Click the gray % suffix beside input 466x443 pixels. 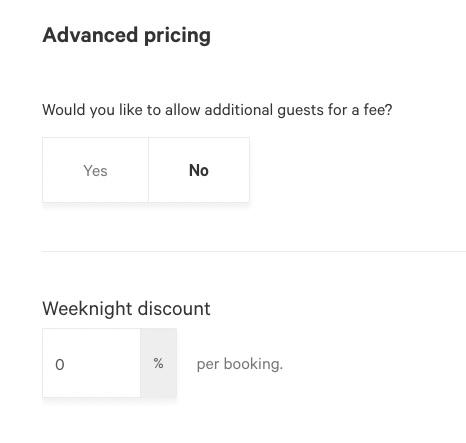(158, 363)
